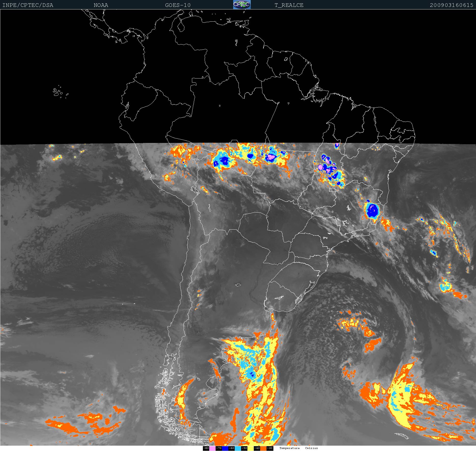This screenshot has height=451, width=476.
Task: Click the -60 legend value
Action: click(x=231, y=448)
